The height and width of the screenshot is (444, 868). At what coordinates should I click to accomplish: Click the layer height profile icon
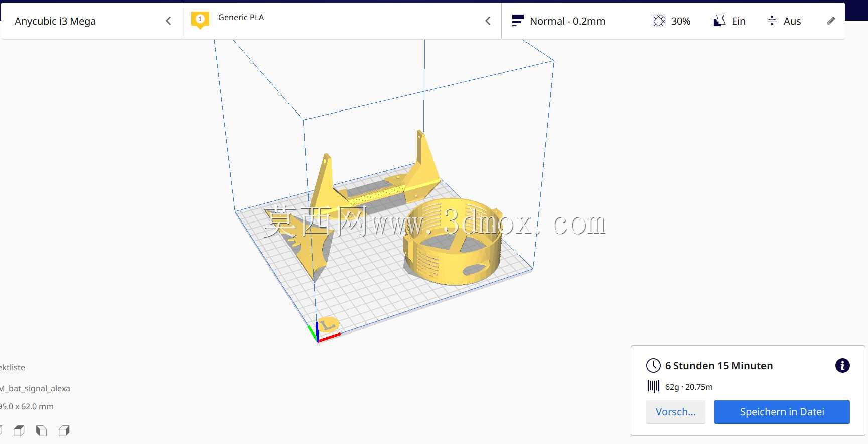point(517,21)
